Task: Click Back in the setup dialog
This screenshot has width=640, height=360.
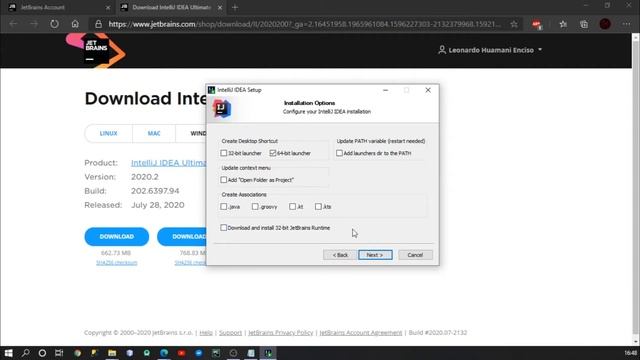Action: [x=340, y=255]
